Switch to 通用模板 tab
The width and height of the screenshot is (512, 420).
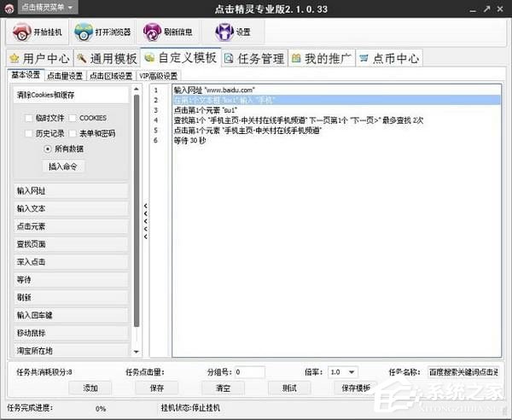coord(107,58)
